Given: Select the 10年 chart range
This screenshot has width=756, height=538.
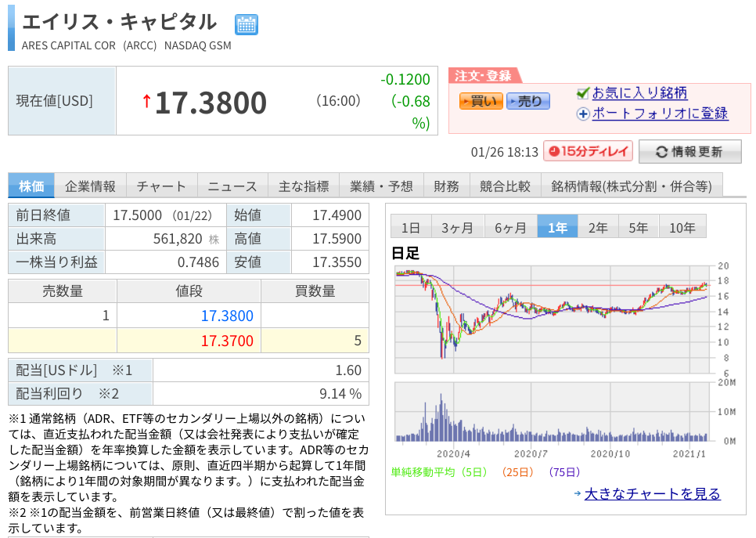Looking at the screenshot, I should point(682,227).
